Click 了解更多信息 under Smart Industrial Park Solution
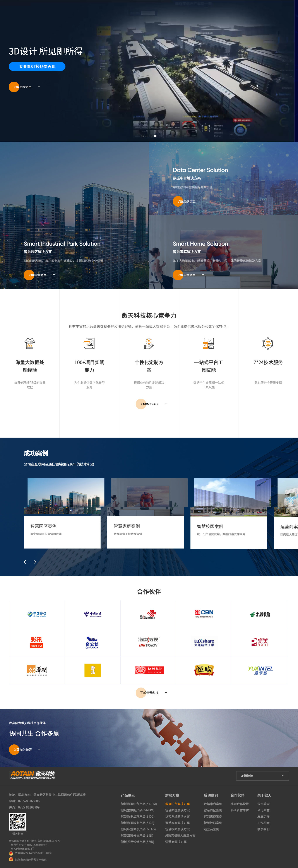Screen dimensions: 298x868 point(39,275)
